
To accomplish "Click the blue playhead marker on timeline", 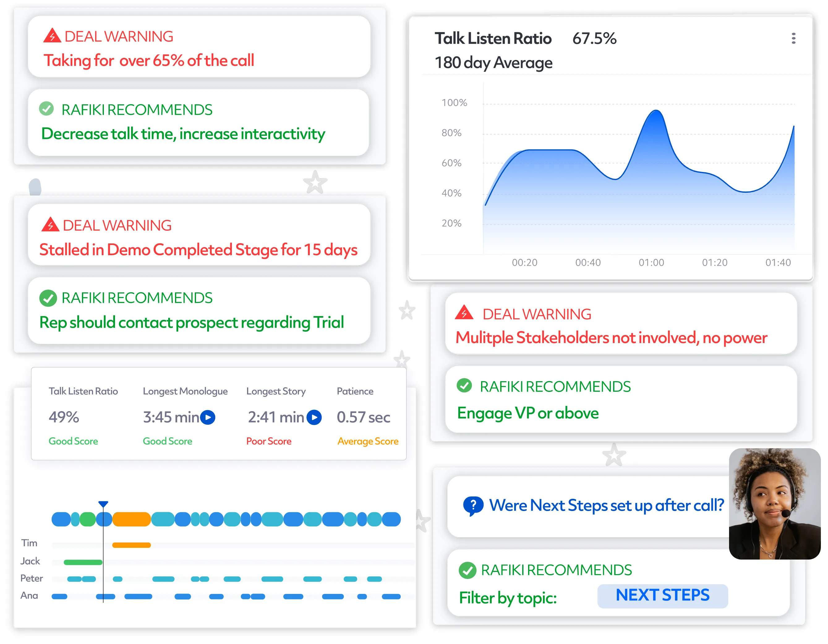I will point(103,504).
